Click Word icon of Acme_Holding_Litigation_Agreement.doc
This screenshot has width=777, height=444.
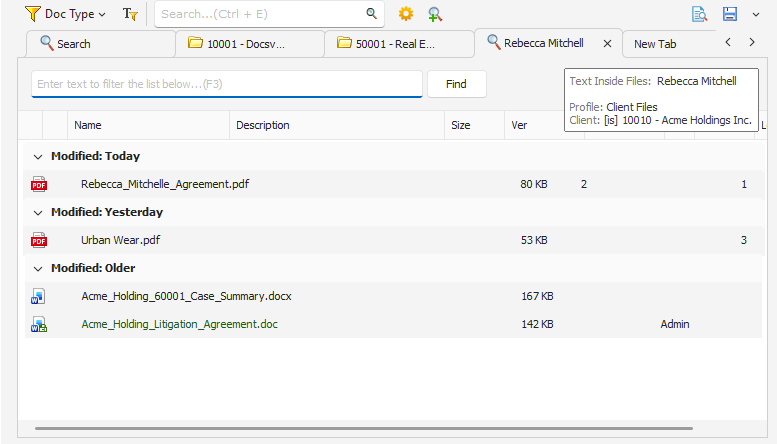click(39, 324)
